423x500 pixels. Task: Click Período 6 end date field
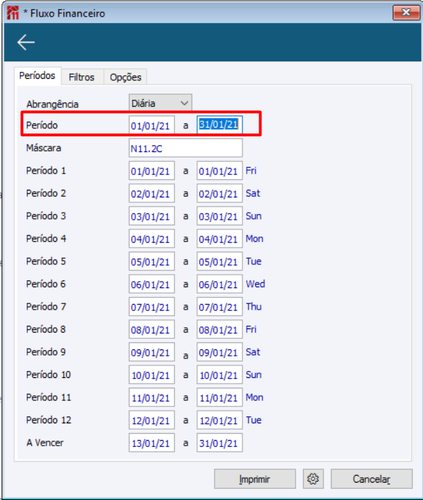coord(219,284)
